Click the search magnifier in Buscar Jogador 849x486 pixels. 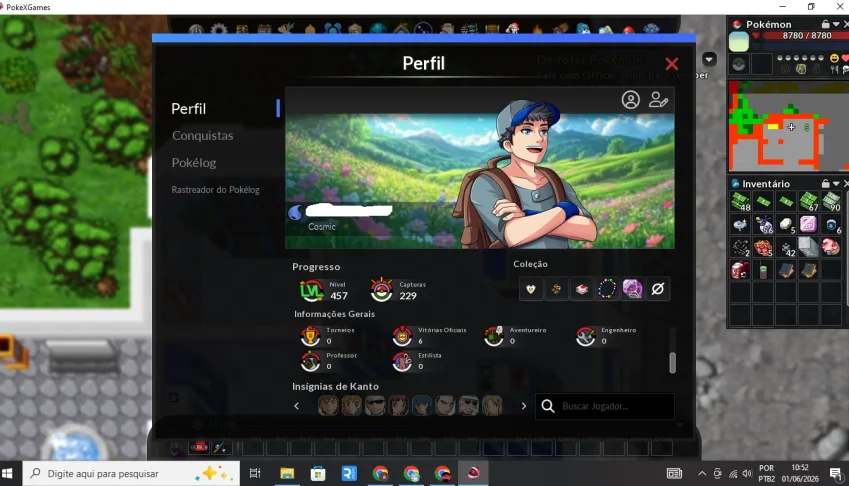click(548, 406)
